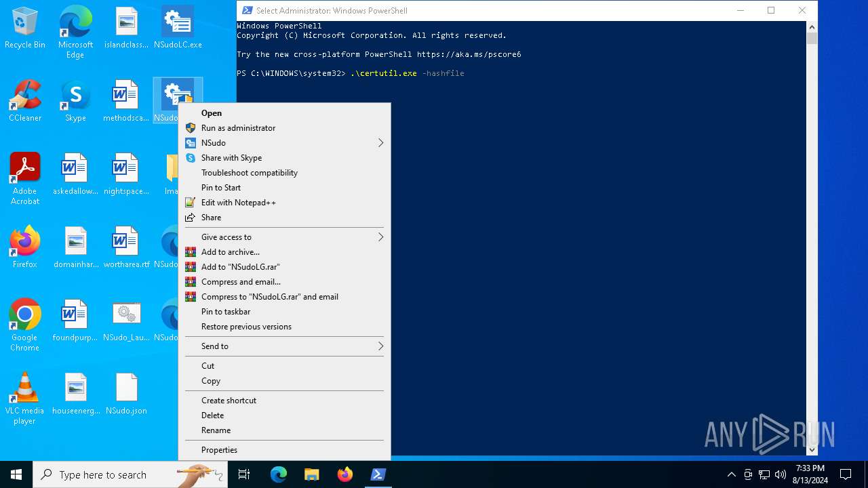Image resolution: width=868 pixels, height=488 pixels.
Task: Click the PowerShell vertical scrollbar thumb
Action: pos(812,38)
